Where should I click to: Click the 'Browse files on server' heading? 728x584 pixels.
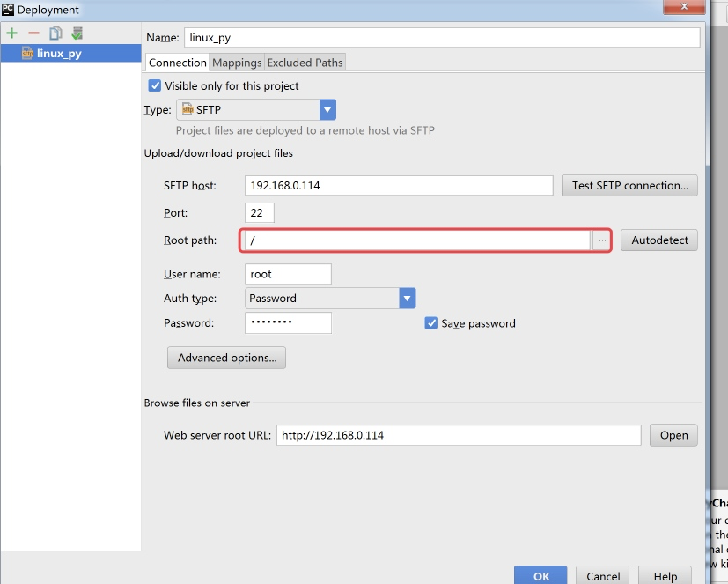pos(197,403)
